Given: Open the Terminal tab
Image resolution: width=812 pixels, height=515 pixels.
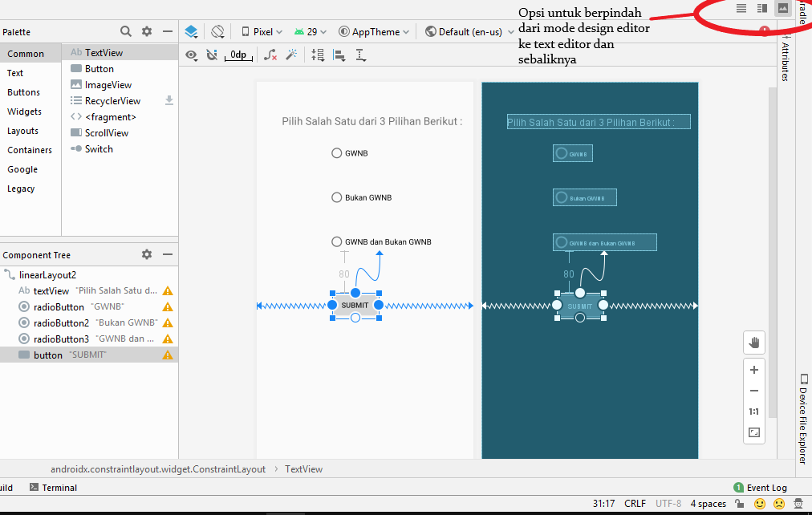Looking at the screenshot, I should tap(60, 487).
